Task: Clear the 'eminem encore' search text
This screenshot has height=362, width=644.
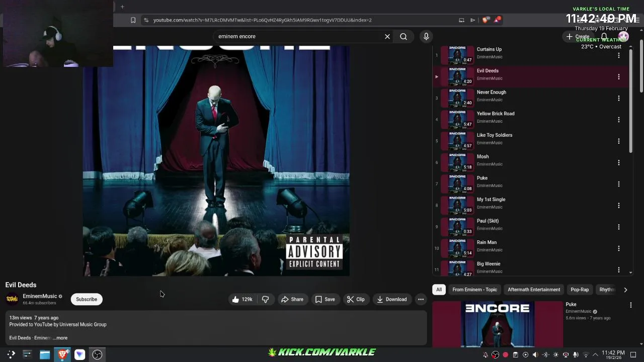Action: pos(387,36)
